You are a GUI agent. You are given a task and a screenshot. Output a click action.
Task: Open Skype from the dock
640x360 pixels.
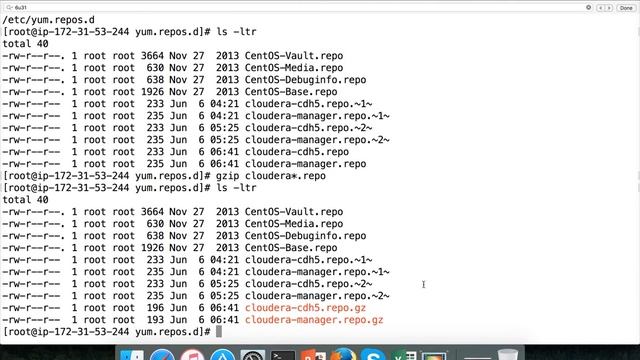point(373,355)
